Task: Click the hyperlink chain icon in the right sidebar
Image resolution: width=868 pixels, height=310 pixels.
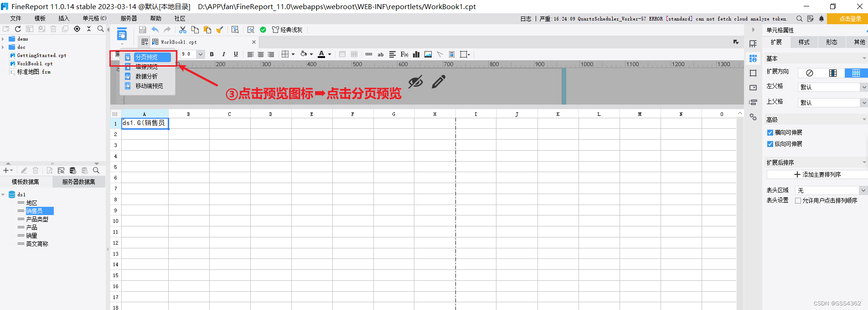Action: [x=753, y=117]
